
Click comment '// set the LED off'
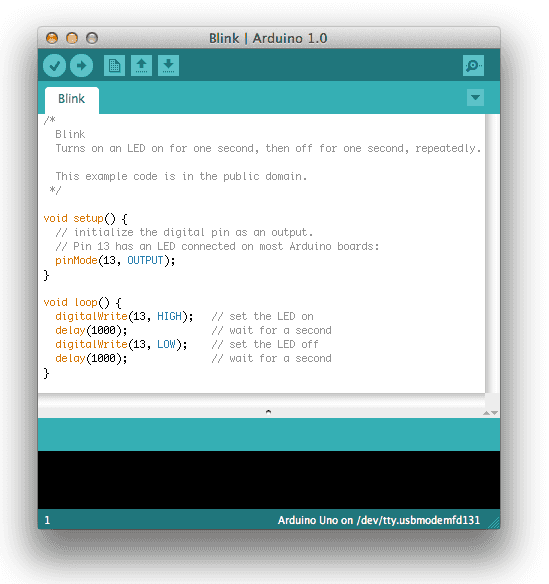coord(265,345)
